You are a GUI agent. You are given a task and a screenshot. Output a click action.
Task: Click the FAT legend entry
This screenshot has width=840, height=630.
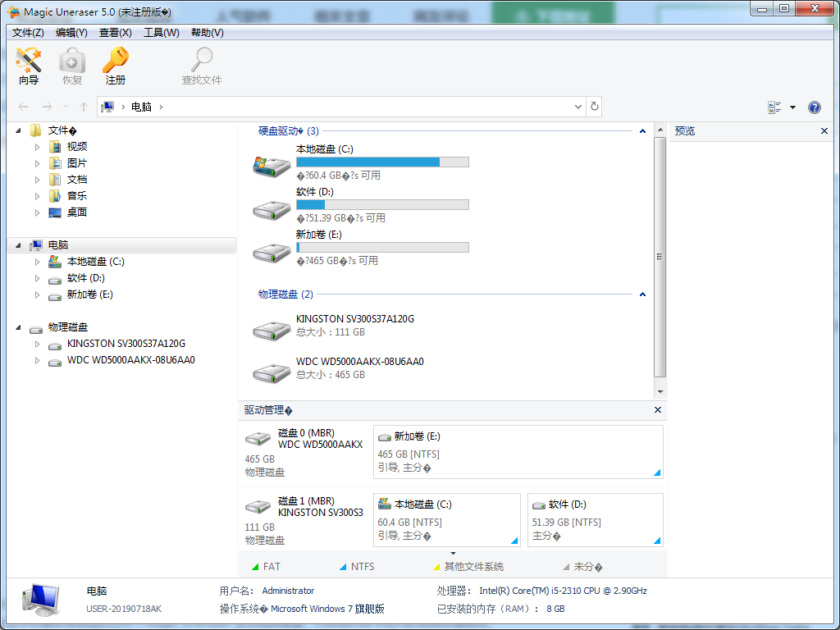[267, 566]
